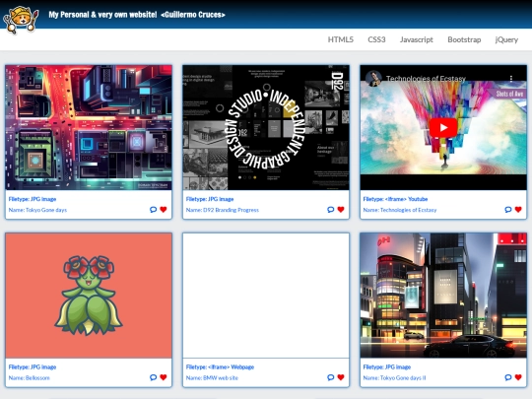The height and width of the screenshot is (399, 532).
Task: Click 'Filetype: JPG image' above 'Name: Tokyo Gone days'
Action: click(33, 199)
